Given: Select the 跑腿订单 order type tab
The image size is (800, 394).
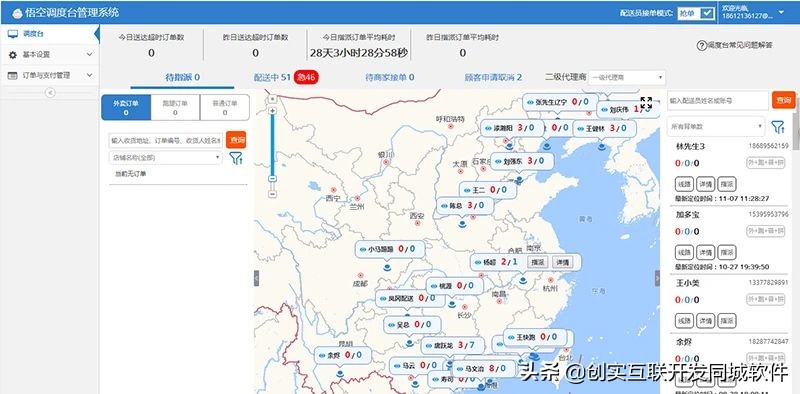Looking at the screenshot, I should pyautogui.click(x=175, y=107).
